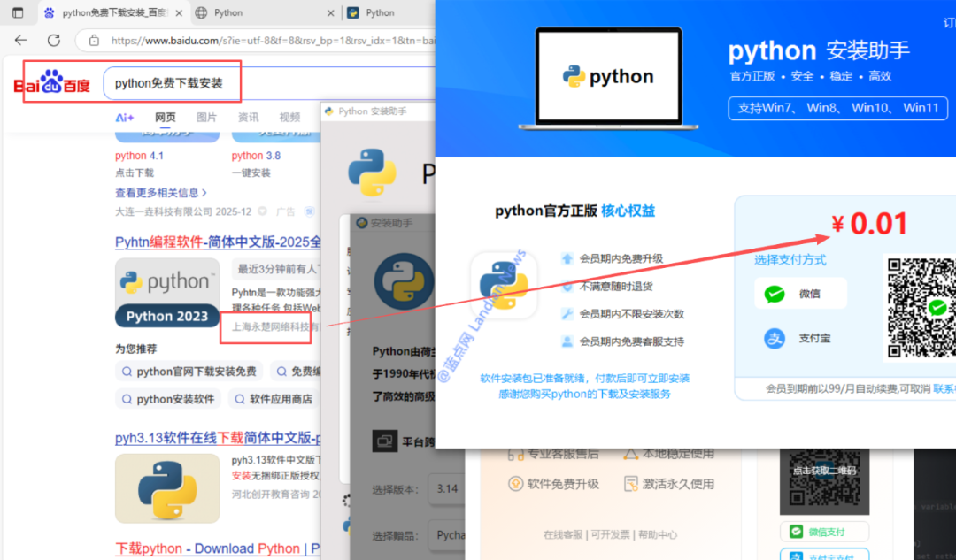Viewport: 956px width, 560px height.
Task: Open 在线客服 link in back window
Action: point(563,534)
